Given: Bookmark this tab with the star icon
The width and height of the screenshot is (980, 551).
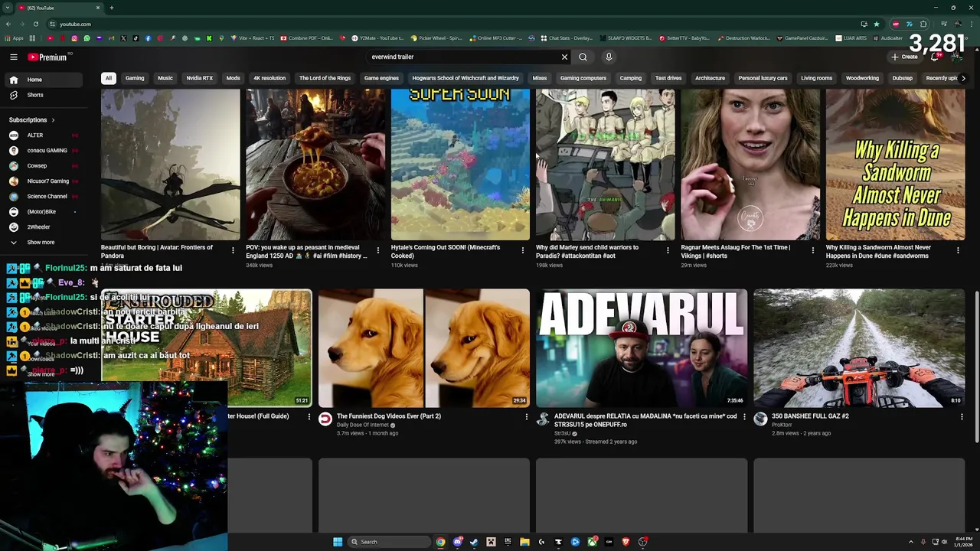Looking at the screenshot, I should 877,24.
